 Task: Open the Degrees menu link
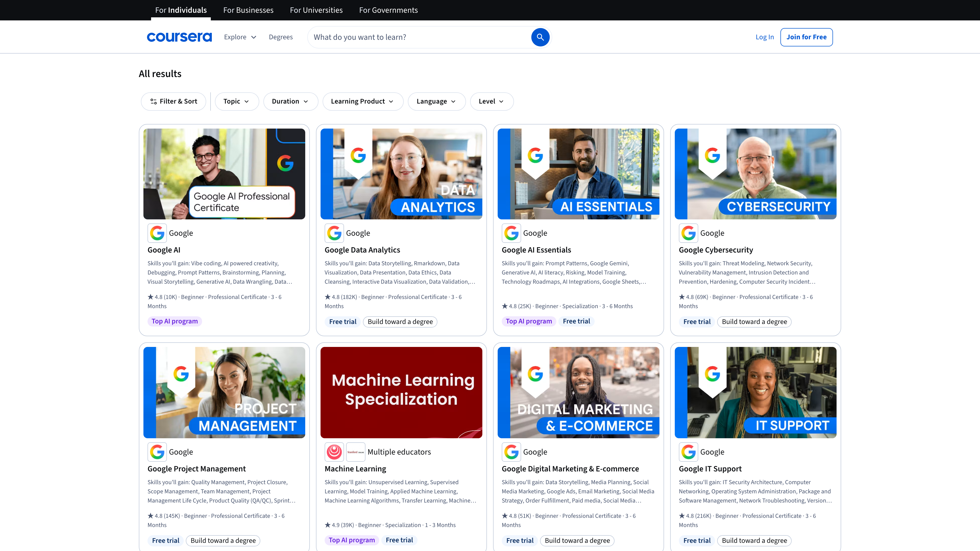tap(280, 37)
